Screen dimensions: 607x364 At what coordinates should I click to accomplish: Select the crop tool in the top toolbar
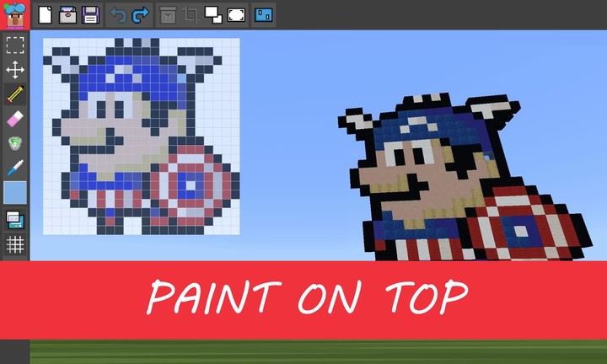tap(191, 15)
